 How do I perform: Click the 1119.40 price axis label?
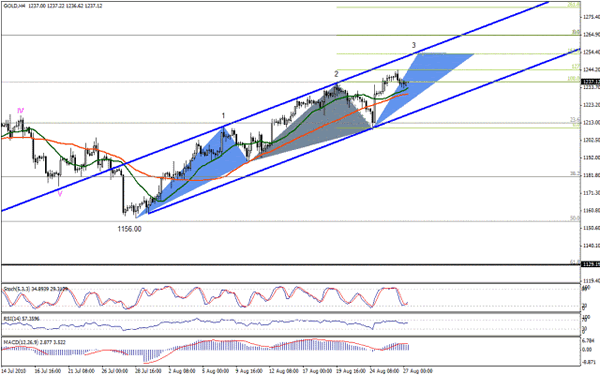point(592,280)
